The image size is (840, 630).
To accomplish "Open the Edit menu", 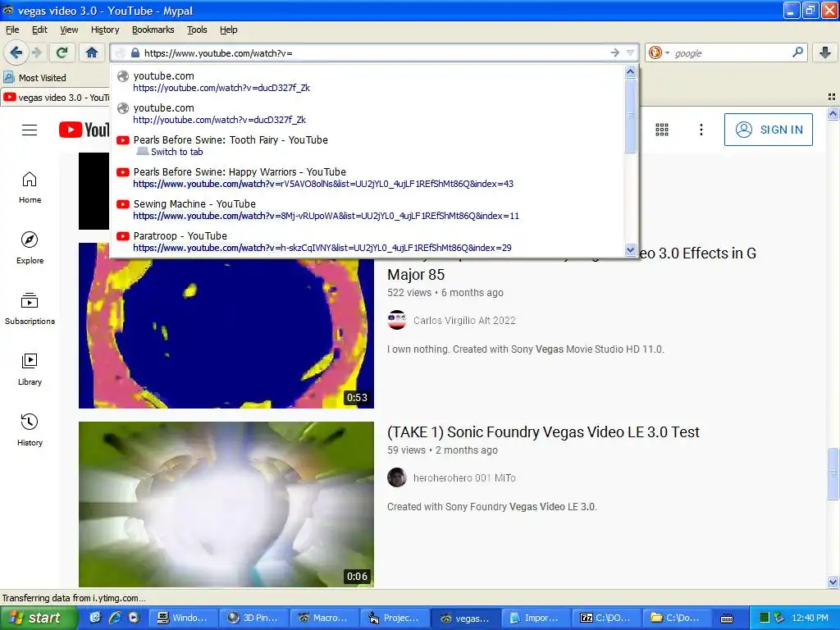I will [39, 30].
